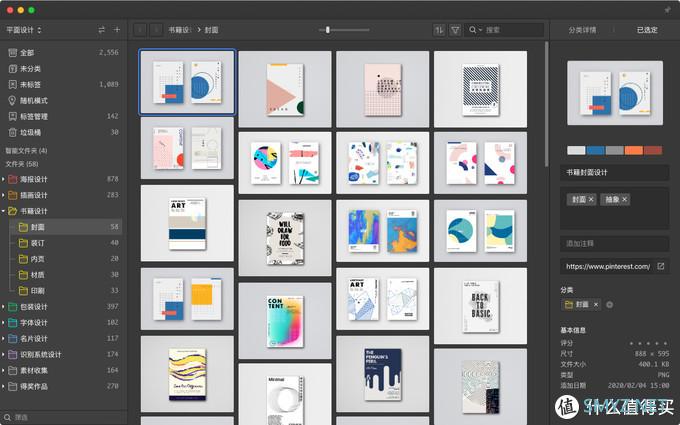Click the preview image in the inspector
The height and width of the screenshot is (425, 680).
(615, 93)
